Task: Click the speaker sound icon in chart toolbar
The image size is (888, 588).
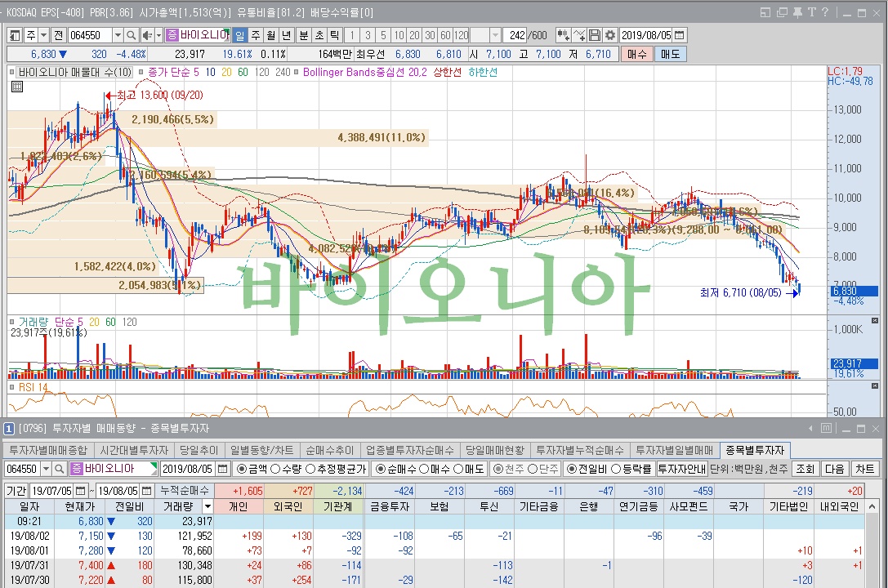Action: coord(147,35)
